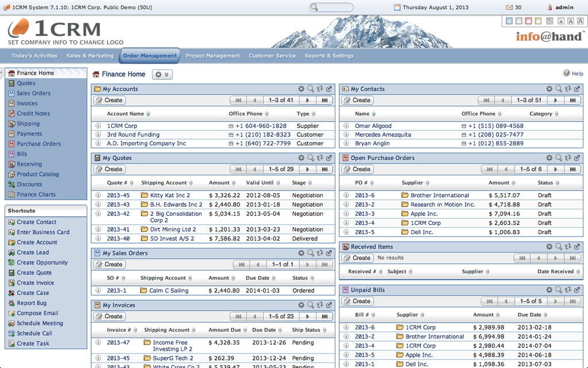The width and height of the screenshot is (588, 368).
Task: Open Quotes in the sidebar
Action: 26,83
